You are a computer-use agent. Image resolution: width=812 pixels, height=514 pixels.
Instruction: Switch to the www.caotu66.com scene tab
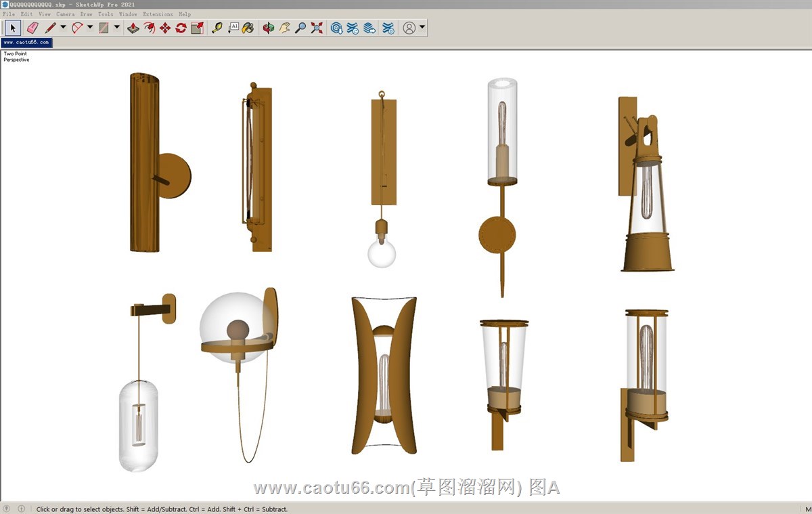[26, 42]
